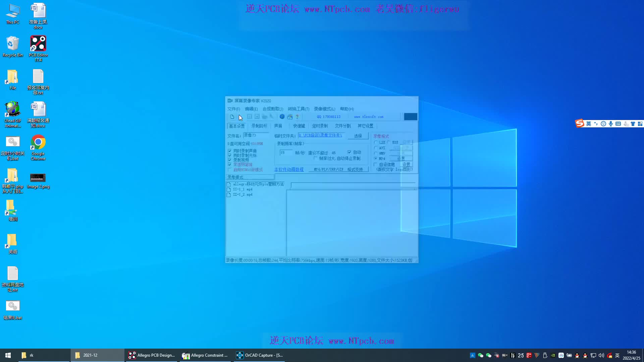
Task: Launch PCB Editor 17.4 desktop shortcut
Action: click(x=38, y=49)
